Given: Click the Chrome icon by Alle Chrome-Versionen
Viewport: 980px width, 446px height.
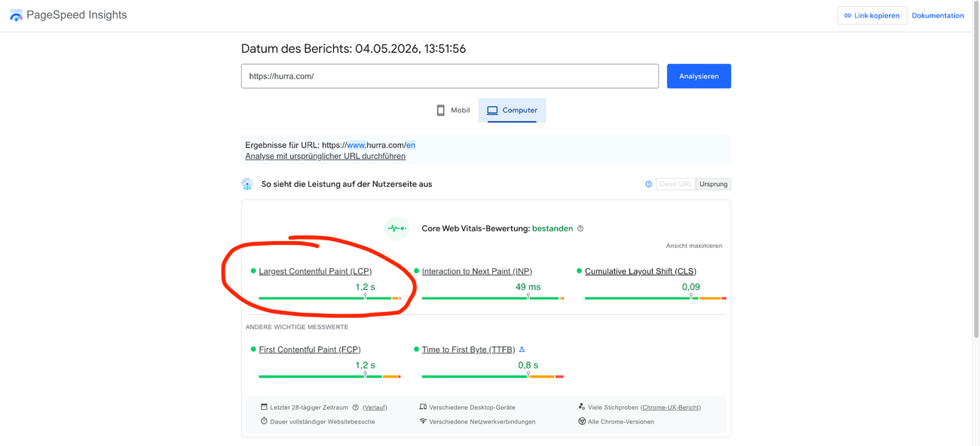Looking at the screenshot, I should pyautogui.click(x=582, y=421).
